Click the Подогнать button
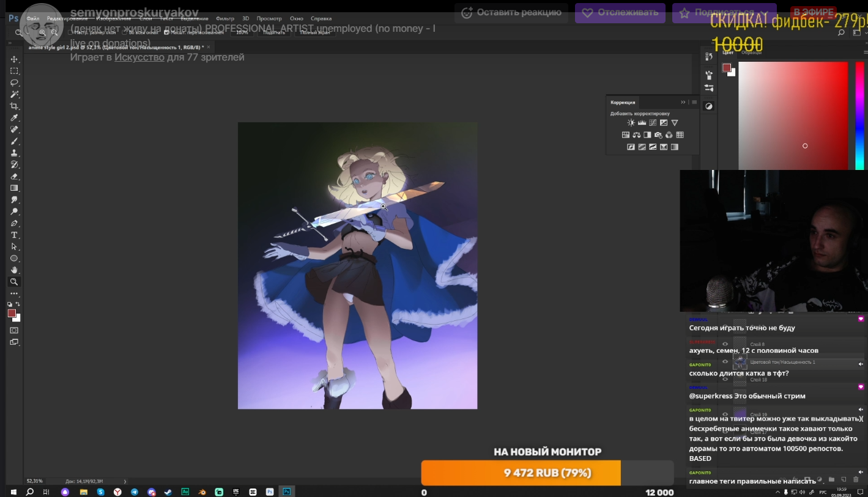 [x=275, y=32]
